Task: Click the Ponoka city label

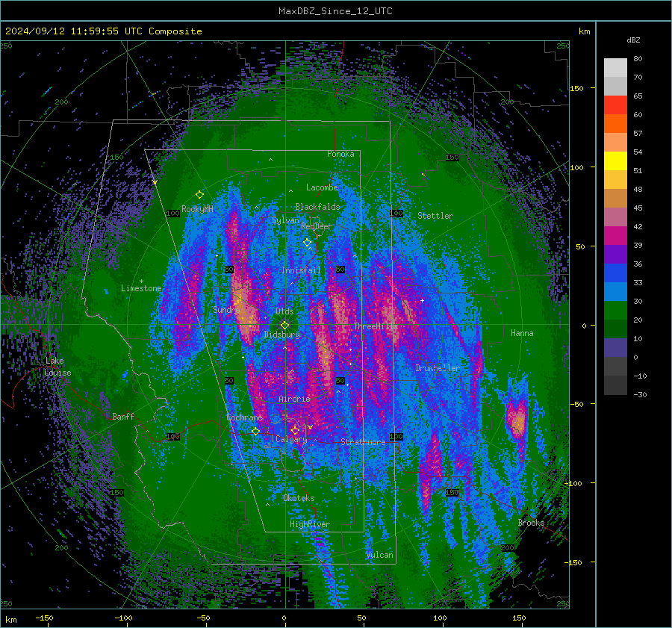Action: coord(340,154)
